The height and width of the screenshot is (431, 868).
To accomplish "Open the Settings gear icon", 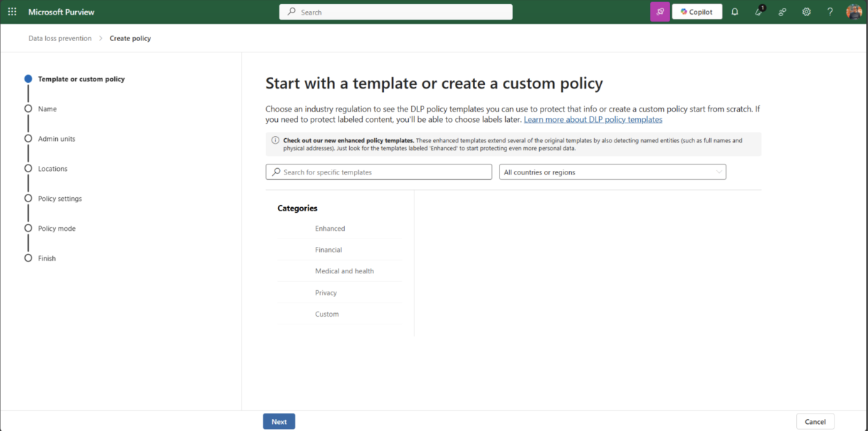I will [806, 12].
